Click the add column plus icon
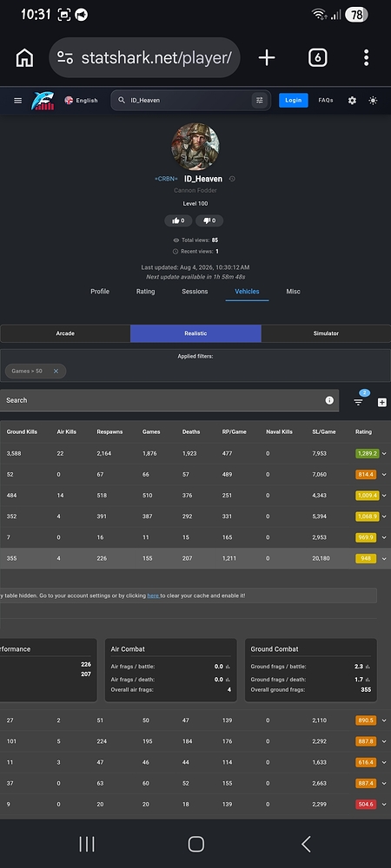391x868 pixels. click(382, 403)
